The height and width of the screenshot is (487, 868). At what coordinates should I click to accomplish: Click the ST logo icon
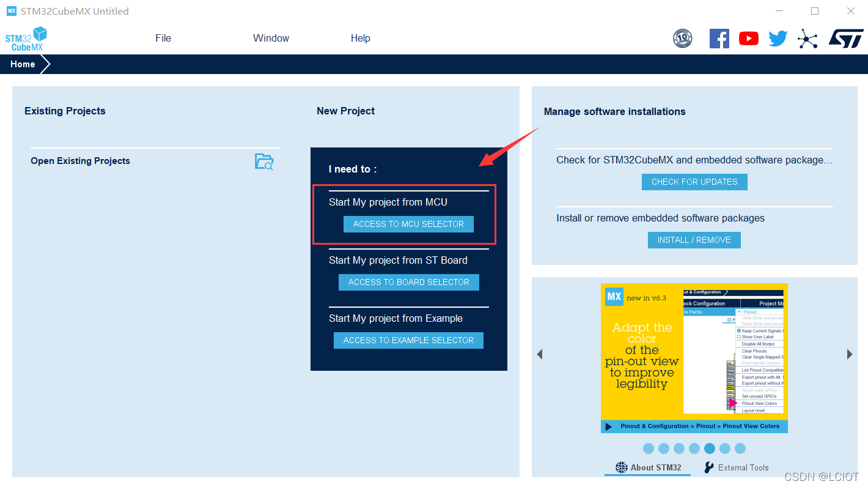846,38
